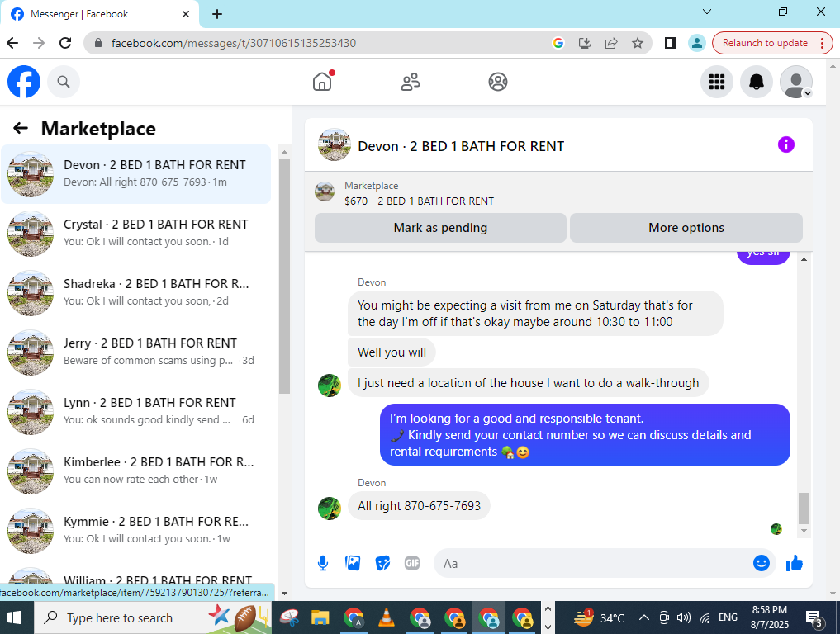The height and width of the screenshot is (634, 840).
Task: Open a new browser tab
Action: click(217, 15)
